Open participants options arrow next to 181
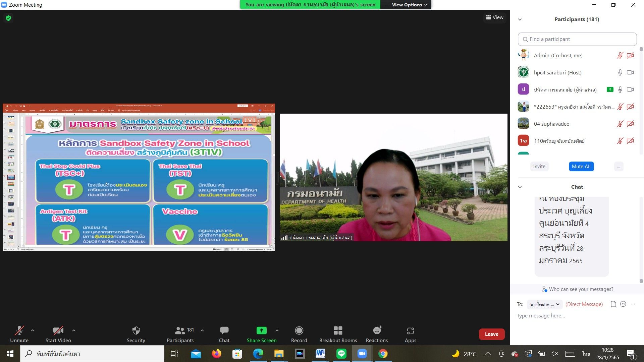Viewport: 644px width, 362px height. click(202, 330)
